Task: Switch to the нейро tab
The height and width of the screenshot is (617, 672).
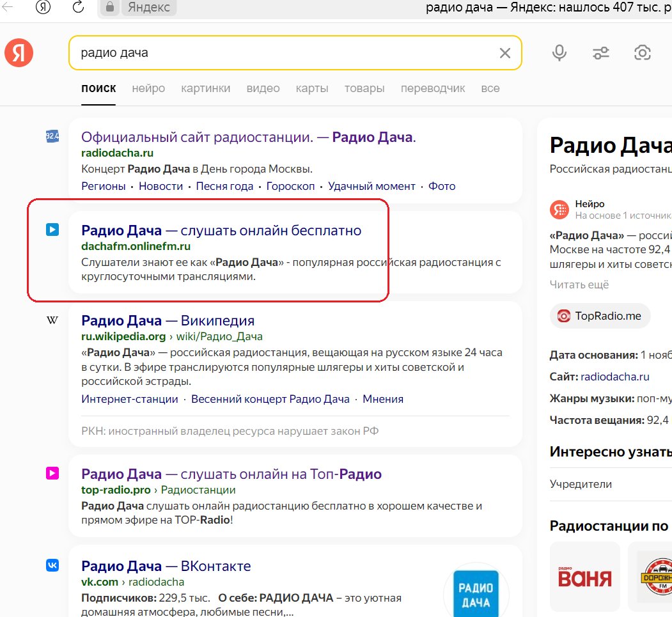Action: click(148, 88)
